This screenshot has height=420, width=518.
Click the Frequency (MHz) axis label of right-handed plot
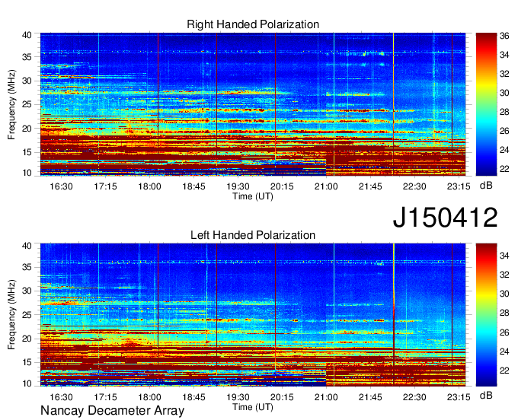tap(11, 104)
